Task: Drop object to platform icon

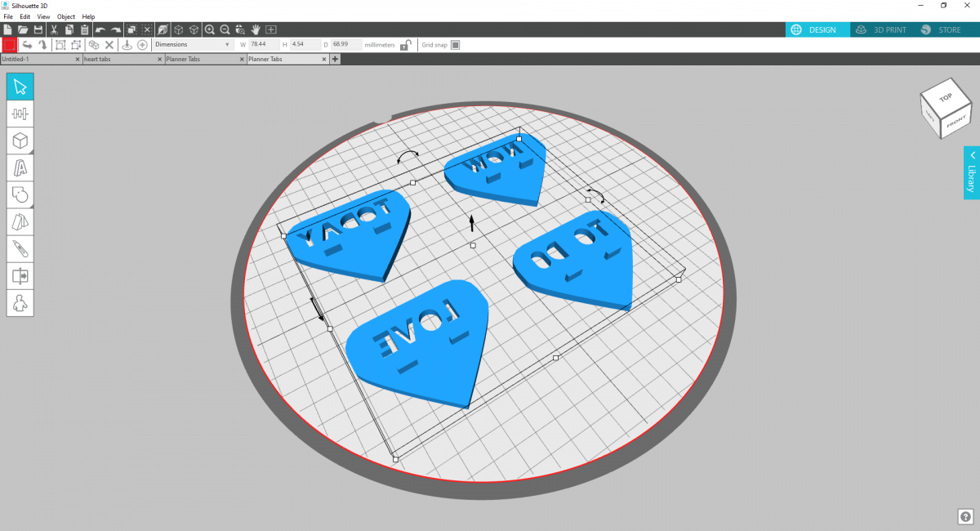Action: (x=127, y=45)
